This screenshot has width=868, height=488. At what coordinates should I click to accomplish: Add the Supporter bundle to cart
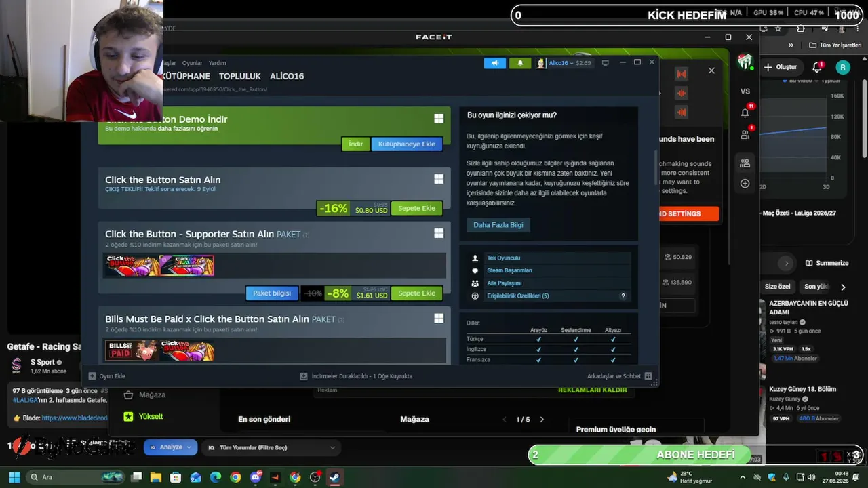416,293
